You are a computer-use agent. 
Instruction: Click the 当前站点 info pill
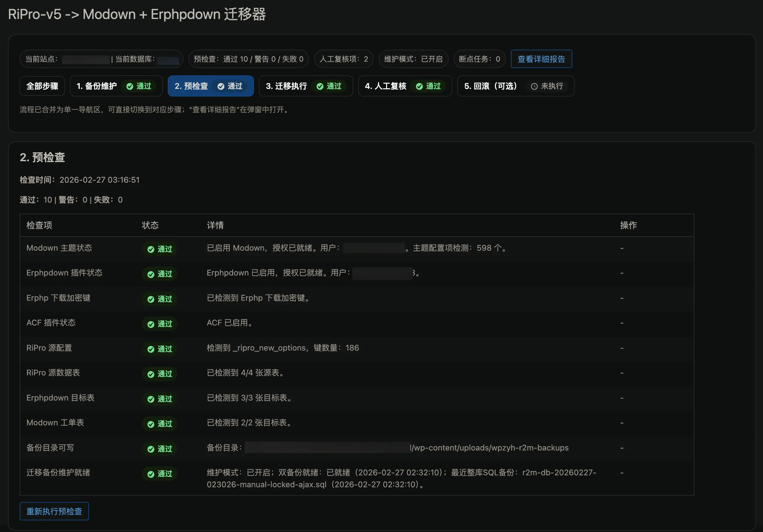102,59
